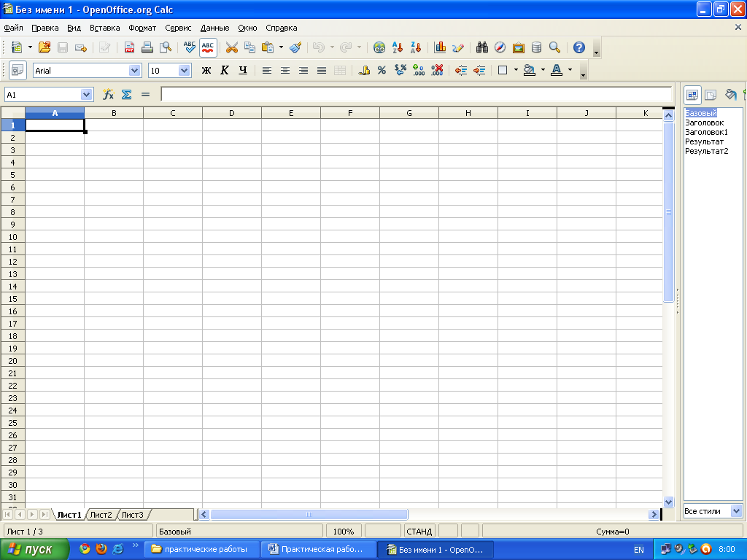Click the Cut scissors icon
This screenshot has width=747, height=560.
(x=231, y=47)
